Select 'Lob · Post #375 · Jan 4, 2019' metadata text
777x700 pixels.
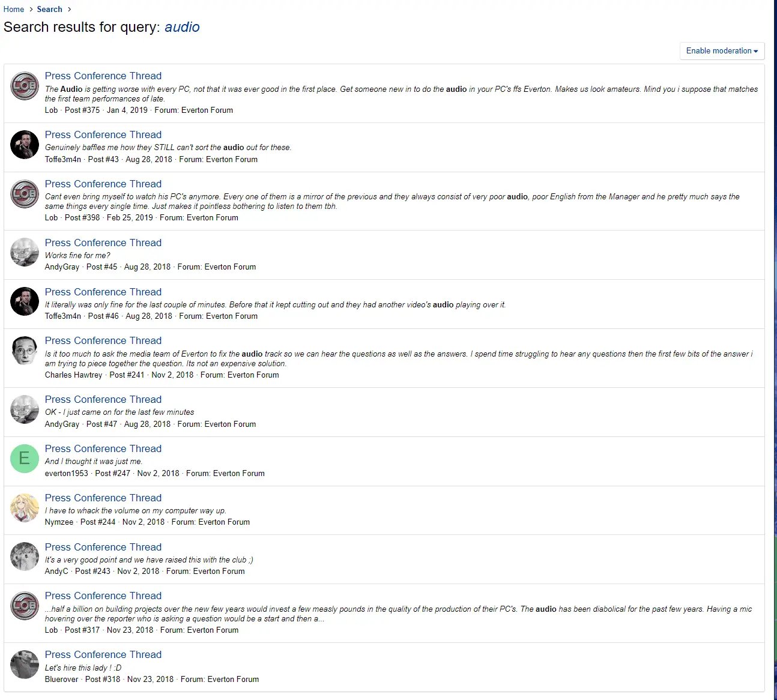coord(96,110)
